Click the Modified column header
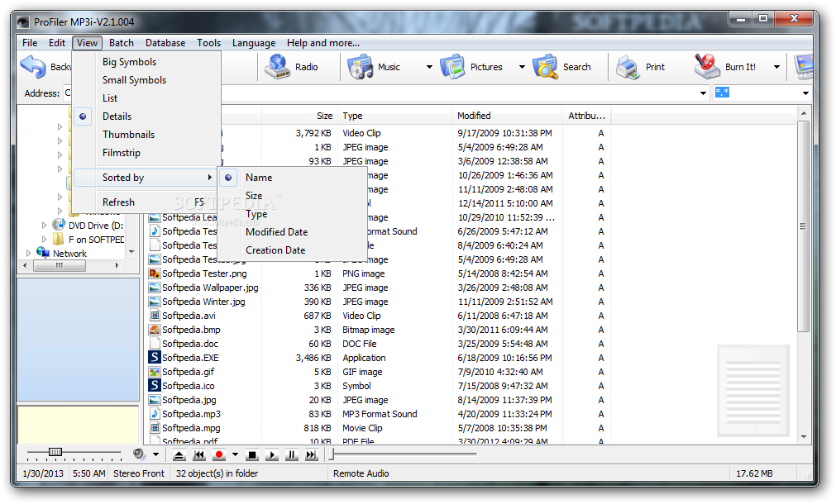Image resolution: width=836 pixels, height=504 pixels. click(x=507, y=116)
